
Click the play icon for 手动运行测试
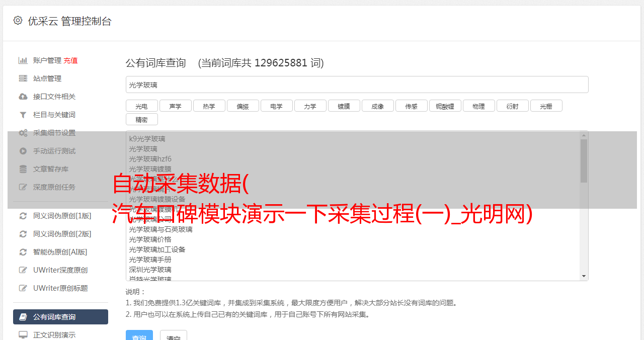[x=23, y=151]
